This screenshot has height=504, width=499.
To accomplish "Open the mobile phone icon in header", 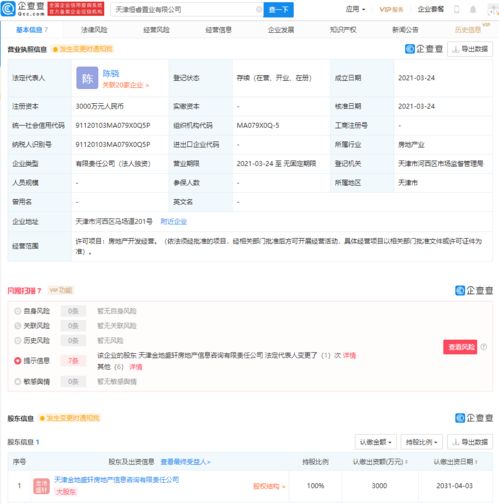I will [457, 9].
